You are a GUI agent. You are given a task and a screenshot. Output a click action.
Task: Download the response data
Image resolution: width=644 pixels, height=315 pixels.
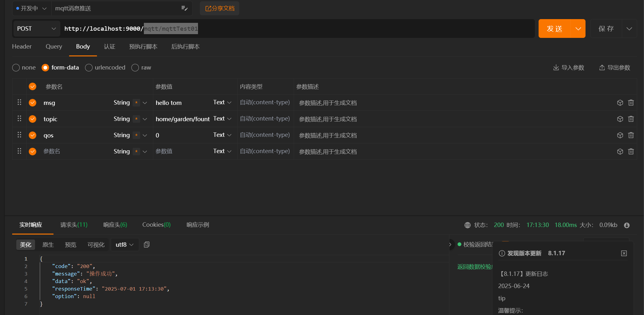(x=628, y=225)
